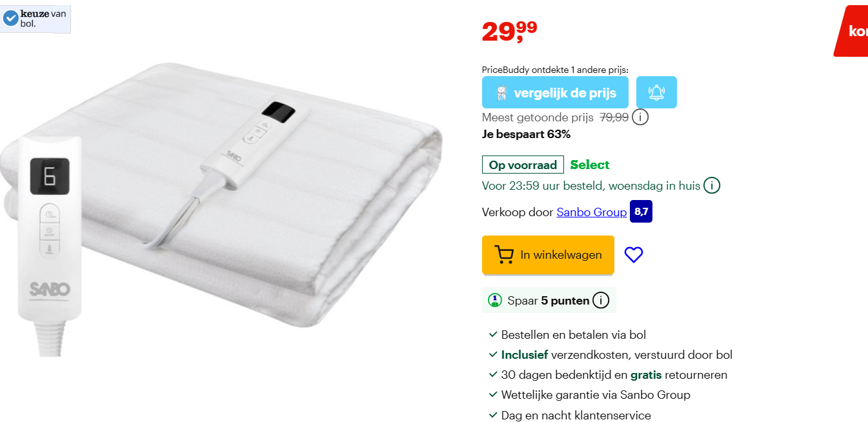Click the 8,7 seller rating badge

click(x=641, y=212)
